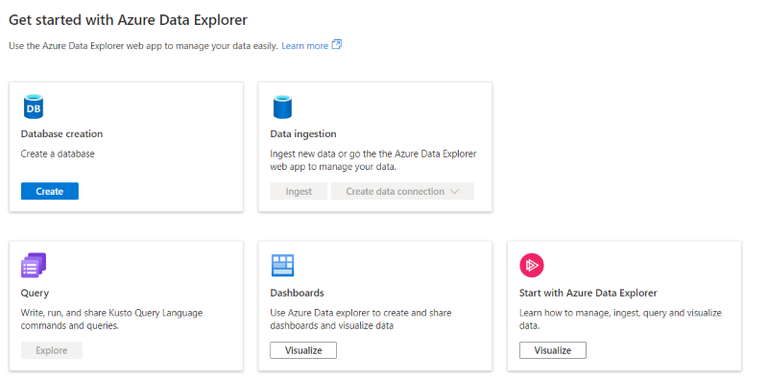Click the purple Query icon
Viewport: 768px width, 380px height.
point(33,265)
